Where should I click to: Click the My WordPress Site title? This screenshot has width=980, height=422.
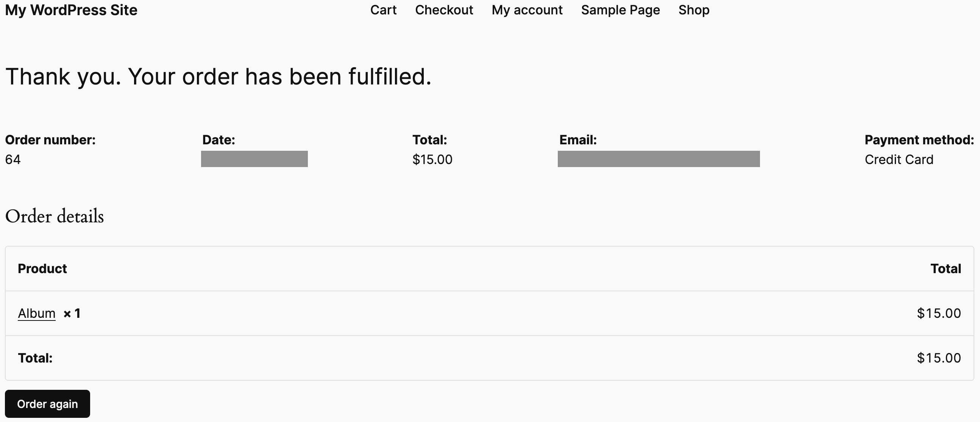click(71, 10)
